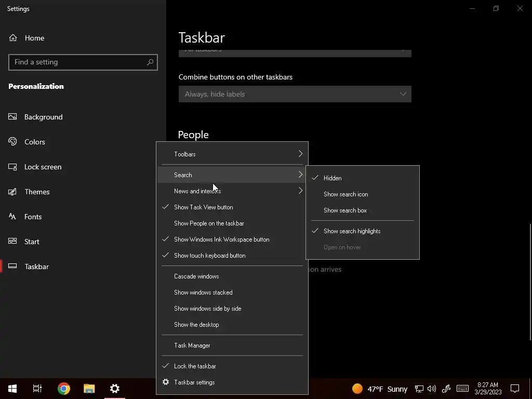Toggle Lock the taskbar
This screenshot has height=399, width=532.
tap(232, 366)
